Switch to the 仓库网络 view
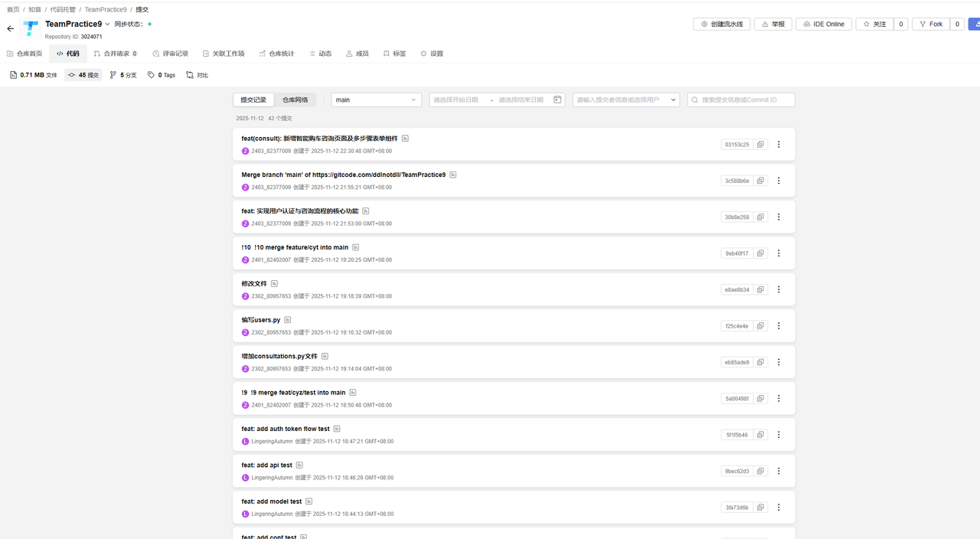This screenshot has height=539, width=980. tap(296, 100)
